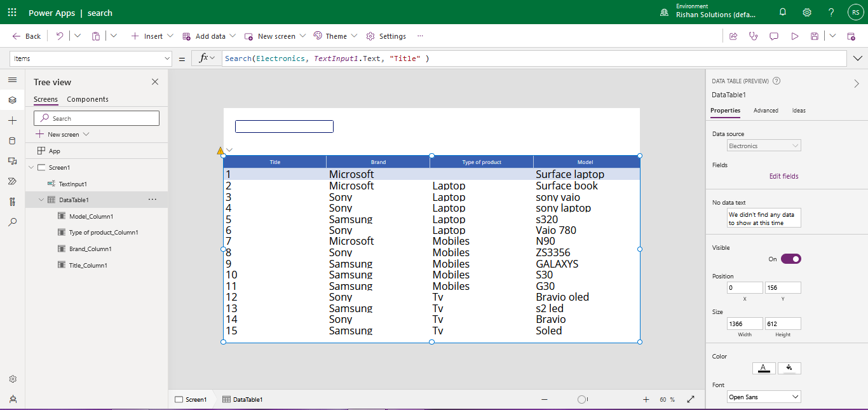Save the app using the save icon

[x=815, y=36]
